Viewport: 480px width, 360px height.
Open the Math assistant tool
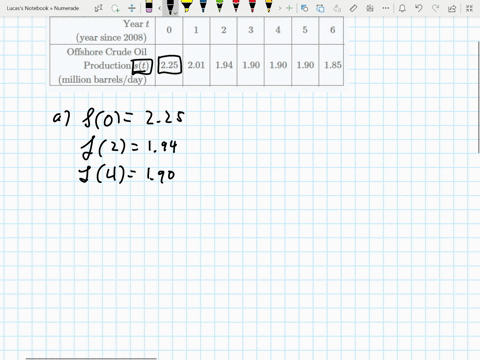point(370,8)
